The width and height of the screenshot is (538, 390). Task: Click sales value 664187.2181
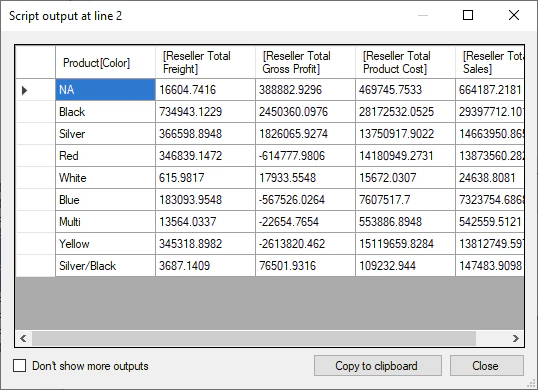pyautogui.click(x=490, y=90)
